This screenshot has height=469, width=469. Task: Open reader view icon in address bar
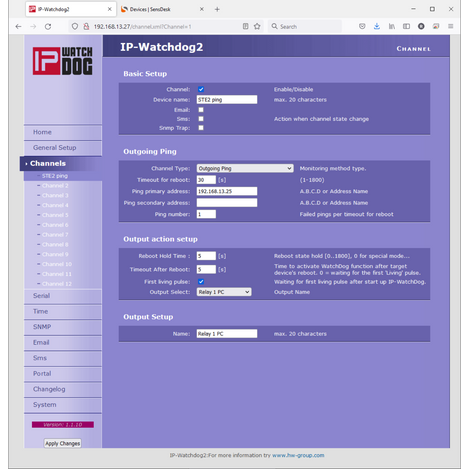(245, 26)
